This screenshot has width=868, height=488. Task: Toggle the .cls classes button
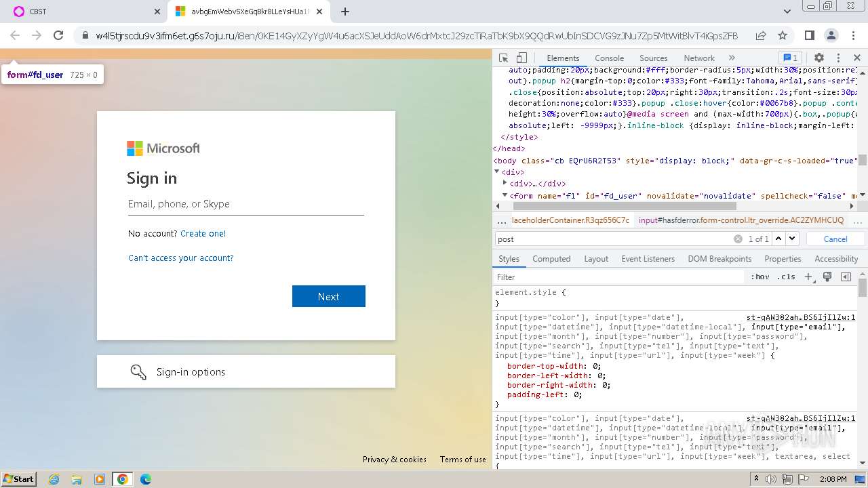(x=786, y=277)
